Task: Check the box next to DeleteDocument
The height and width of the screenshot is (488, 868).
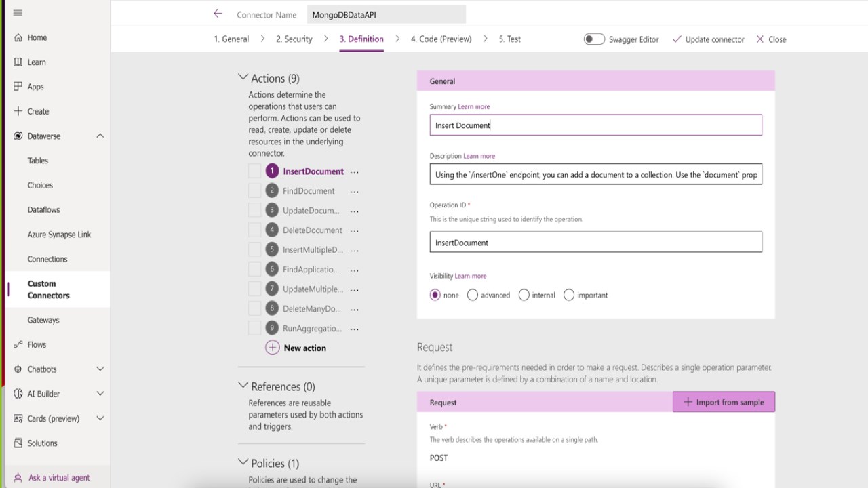Action: pos(254,230)
